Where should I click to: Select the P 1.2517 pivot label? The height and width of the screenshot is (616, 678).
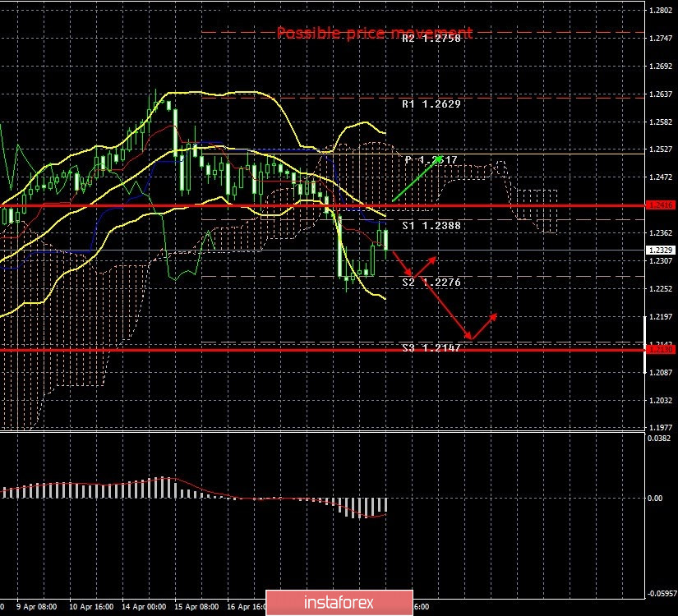coord(431,160)
